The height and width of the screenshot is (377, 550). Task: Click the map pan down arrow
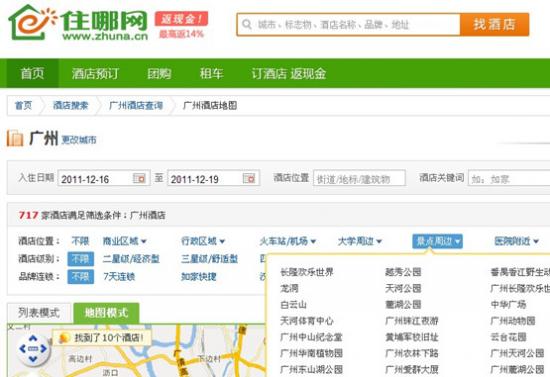[x=33, y=359]
